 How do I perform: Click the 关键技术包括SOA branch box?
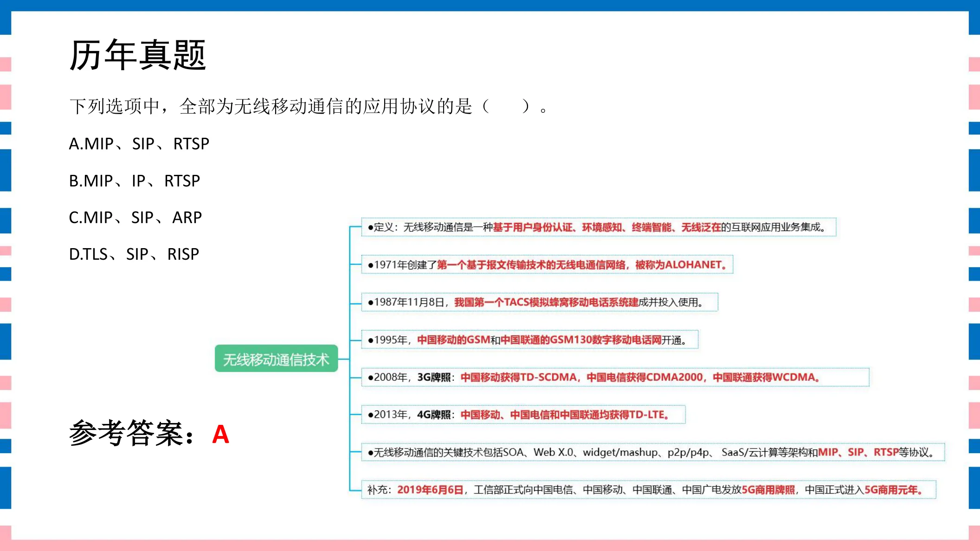coord(653,452)
